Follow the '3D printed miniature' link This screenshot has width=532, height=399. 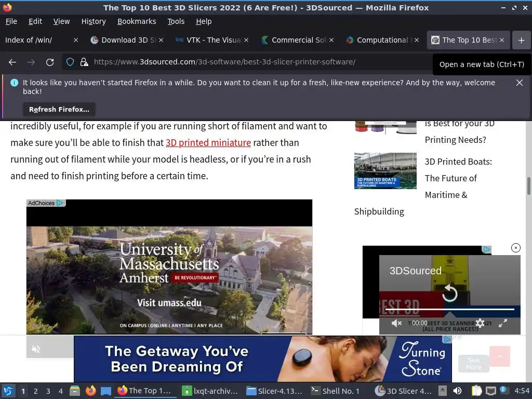click(208, 142)
